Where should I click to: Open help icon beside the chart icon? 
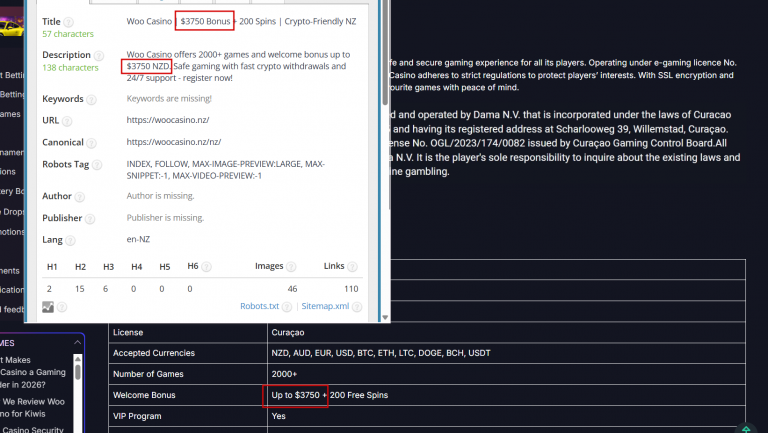pos(62,307)
